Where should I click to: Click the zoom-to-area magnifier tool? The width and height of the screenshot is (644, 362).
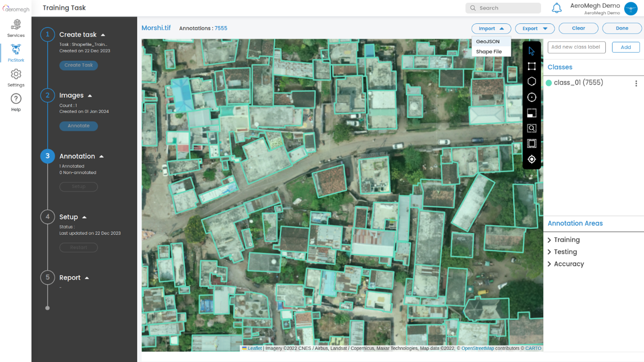[531, 128]
